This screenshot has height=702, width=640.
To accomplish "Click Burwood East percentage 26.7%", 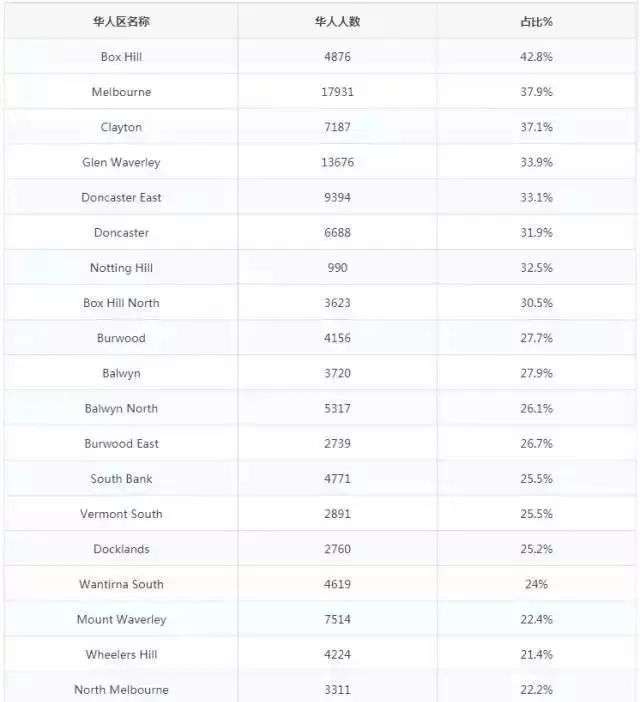I will tap(536, 444).
